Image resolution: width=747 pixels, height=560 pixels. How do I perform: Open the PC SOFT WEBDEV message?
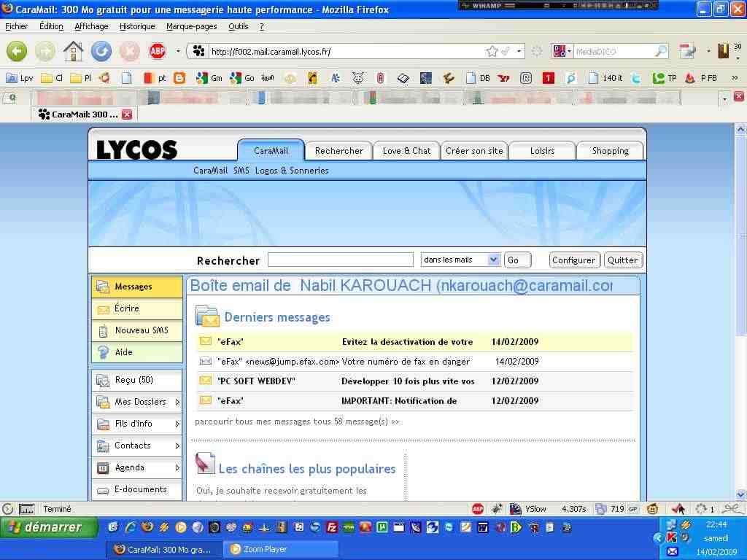pos(415,381)
